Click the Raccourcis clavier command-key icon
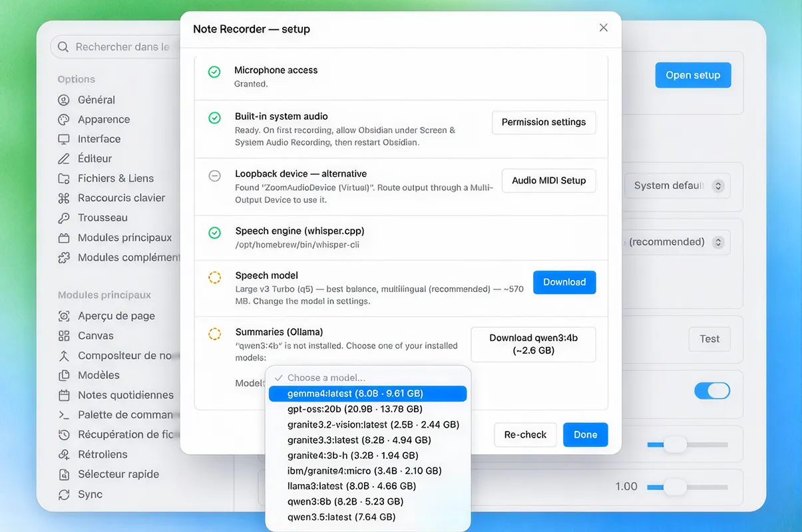802x532 pixels. coord(64,198)
